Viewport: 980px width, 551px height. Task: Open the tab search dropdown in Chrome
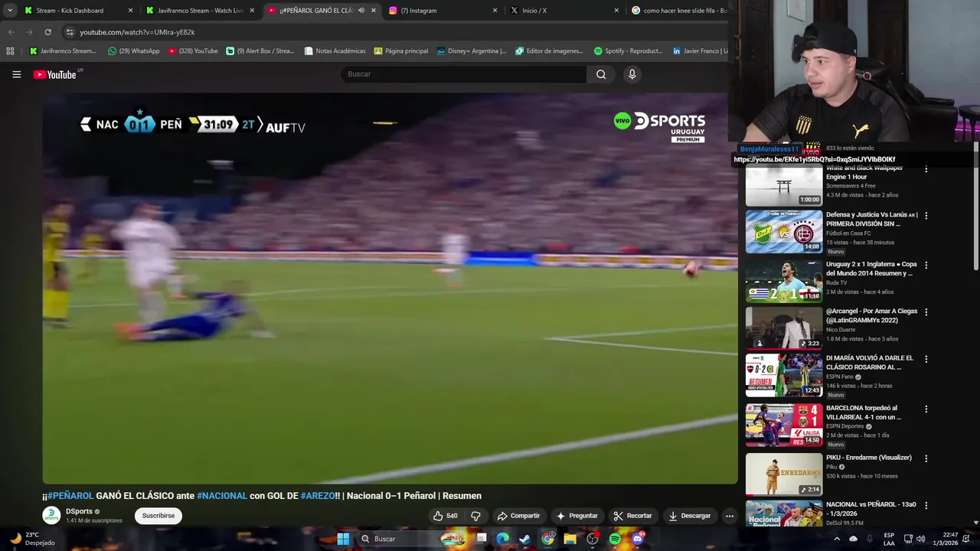pos(10,11)
